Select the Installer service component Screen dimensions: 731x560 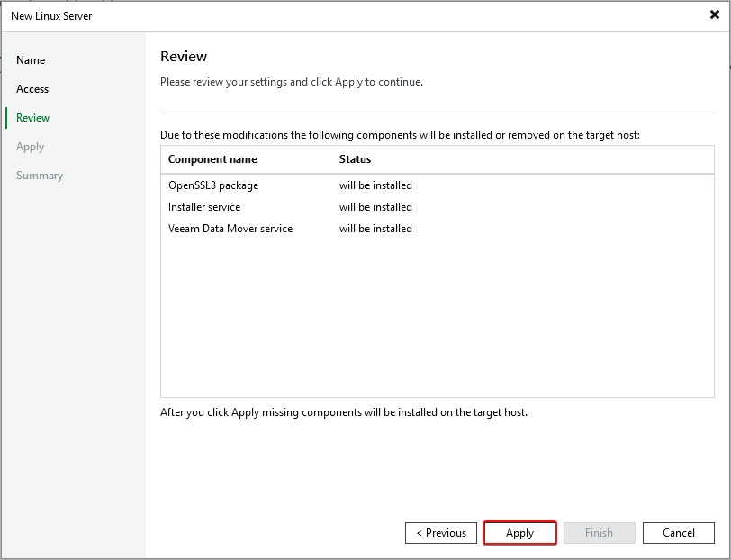[x=204, y=207]
